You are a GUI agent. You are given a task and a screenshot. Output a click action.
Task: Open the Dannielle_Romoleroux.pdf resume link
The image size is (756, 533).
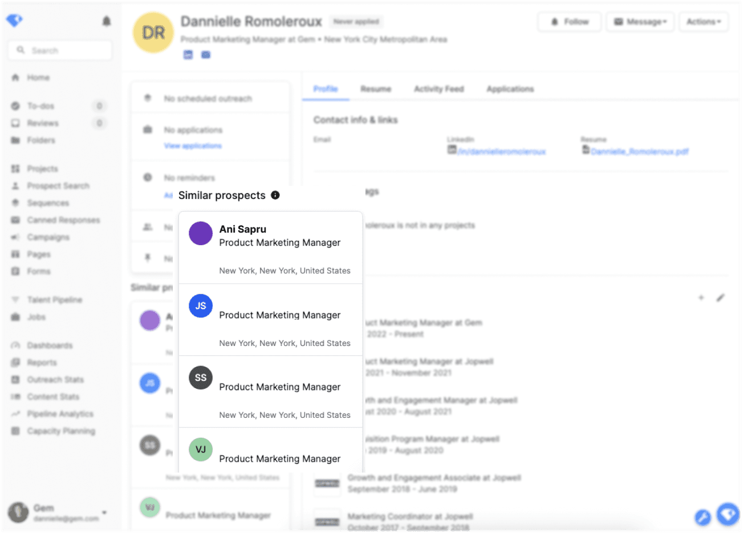639,152
